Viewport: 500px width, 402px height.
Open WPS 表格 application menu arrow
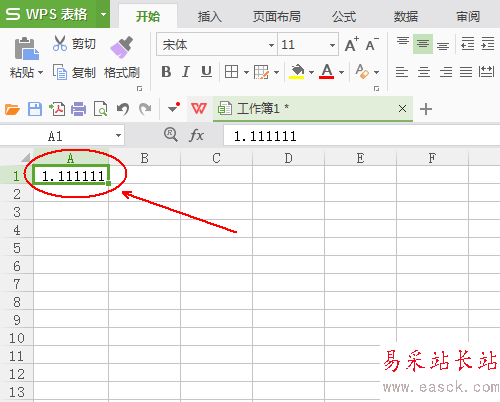click(x=103, y=14)
